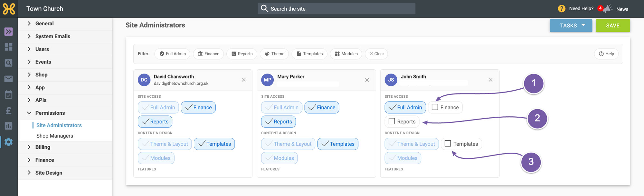Click the Need Help question mark icon
644x196 pixels.
562,9
